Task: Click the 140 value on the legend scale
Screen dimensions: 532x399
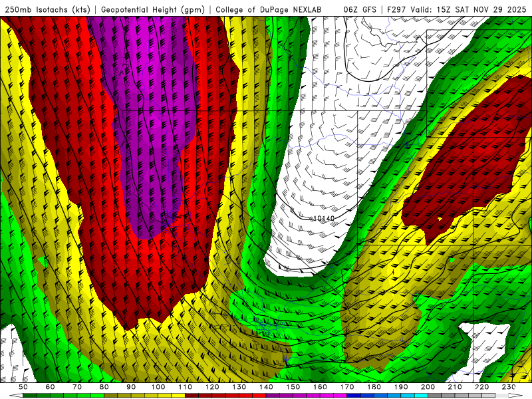Action: 266,387
